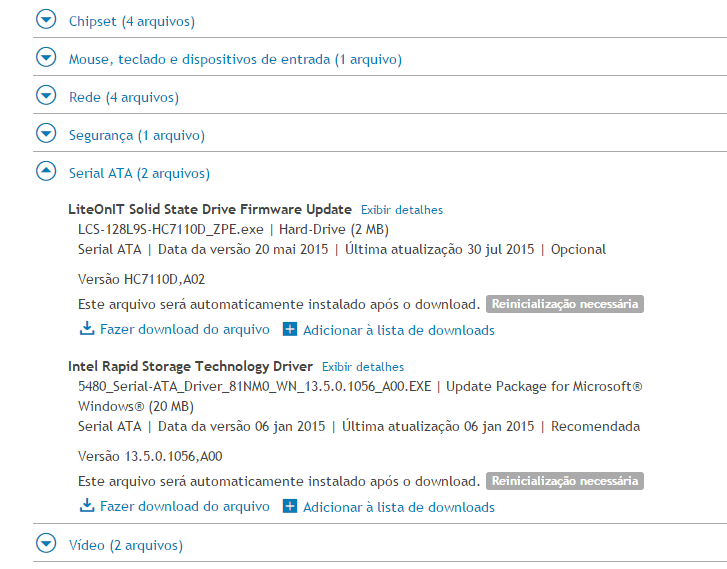Viewport: 727px width, 569px height.
Task: Open the Chipset (4 arquivos) category link
Action: click(x=132, y=21)
